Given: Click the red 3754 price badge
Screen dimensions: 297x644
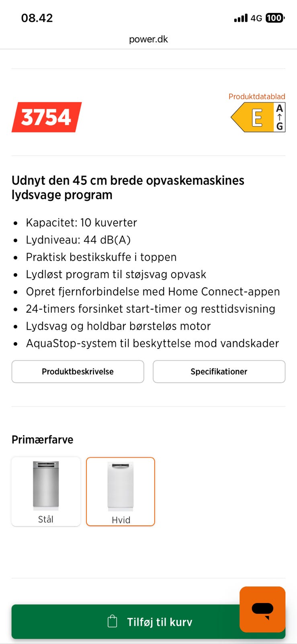Looking at the screenshot, I should pos(46,117).
